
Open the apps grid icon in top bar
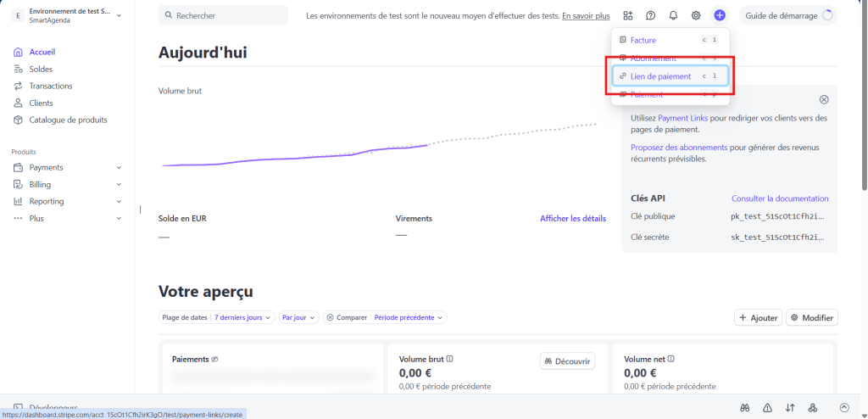pos(628,15)
